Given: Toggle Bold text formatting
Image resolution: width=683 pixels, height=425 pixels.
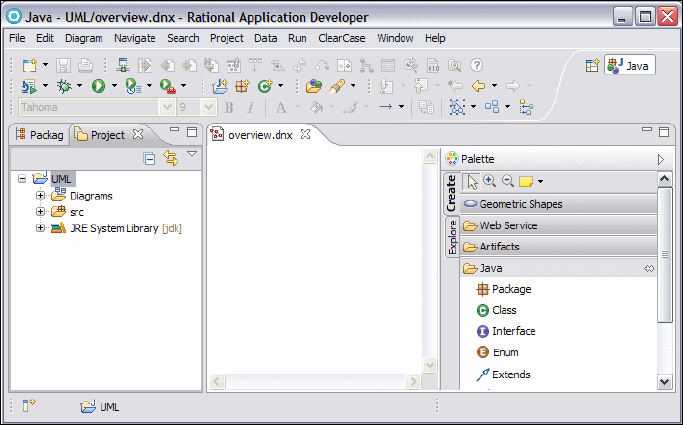Looking at the screenshot, I should click(x=229, y=107).
